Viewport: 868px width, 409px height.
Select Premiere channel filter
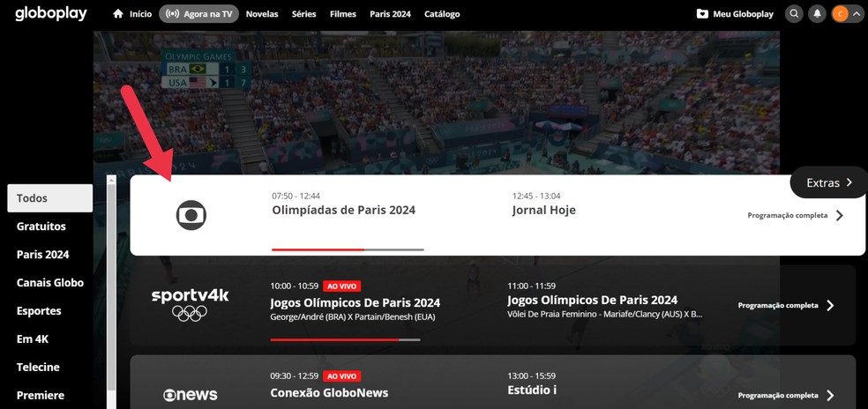tap(41, 396)
